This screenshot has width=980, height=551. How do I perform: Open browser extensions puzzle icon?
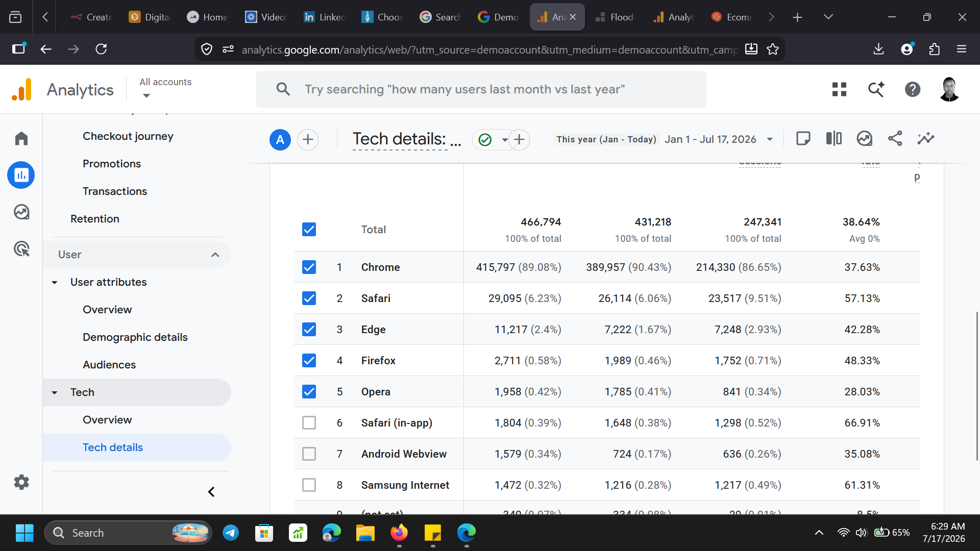(934, 49)
